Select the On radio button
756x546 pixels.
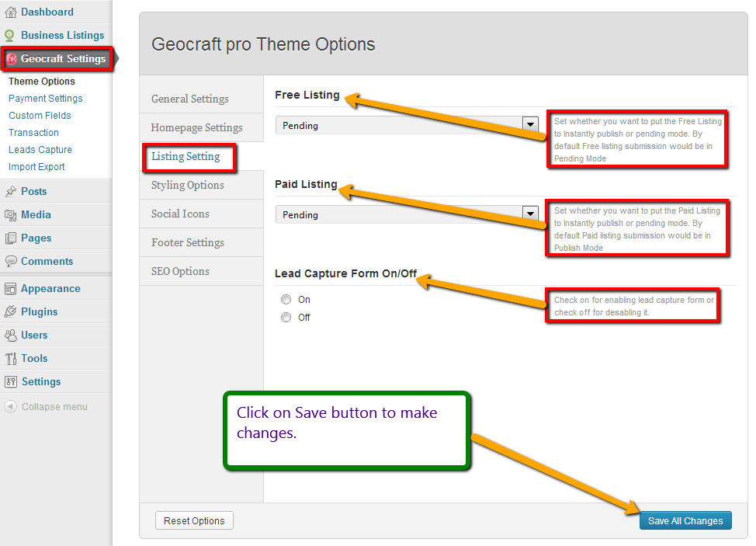coord(286,300)
